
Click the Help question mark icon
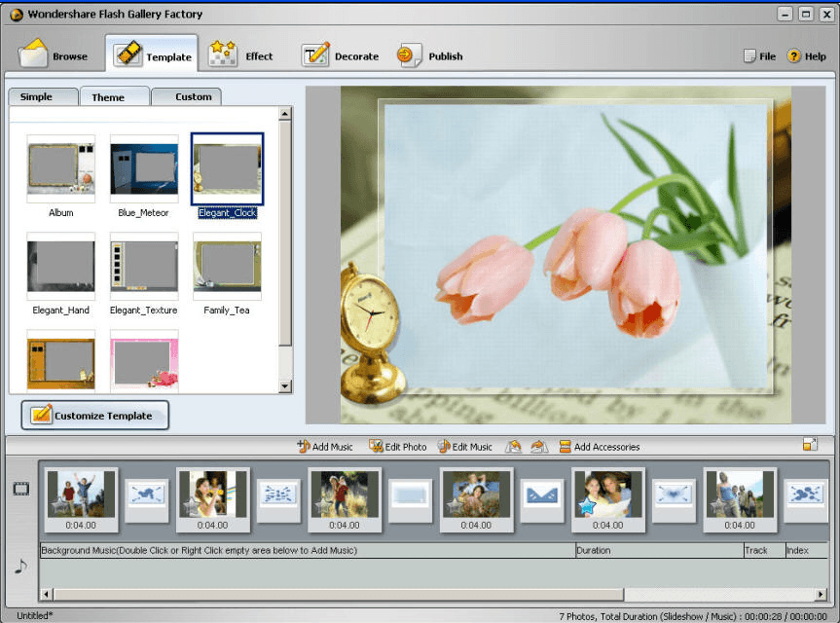[793, 55]
